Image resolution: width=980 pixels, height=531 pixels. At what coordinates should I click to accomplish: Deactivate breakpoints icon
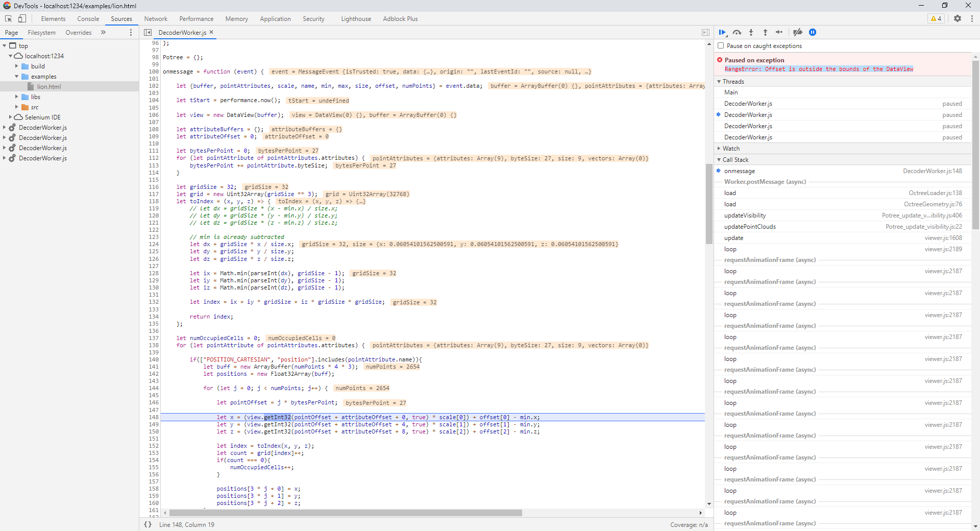tap(798, 32)
